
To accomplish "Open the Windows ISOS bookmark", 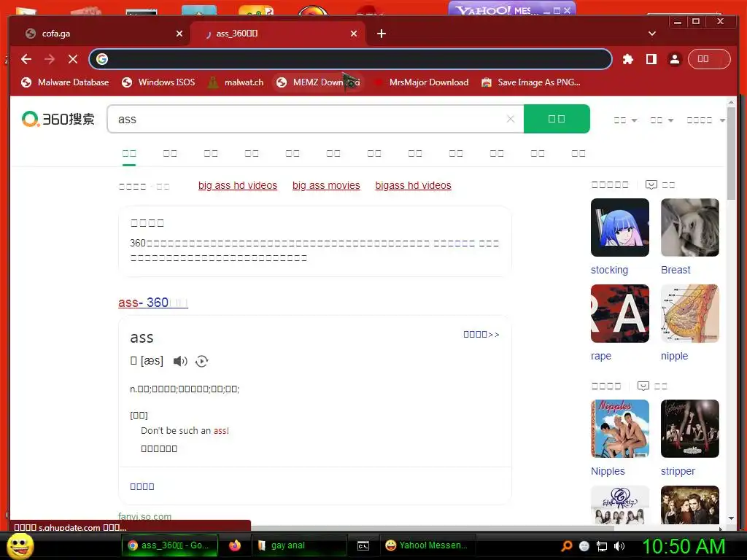I will [x=158, y=82].
